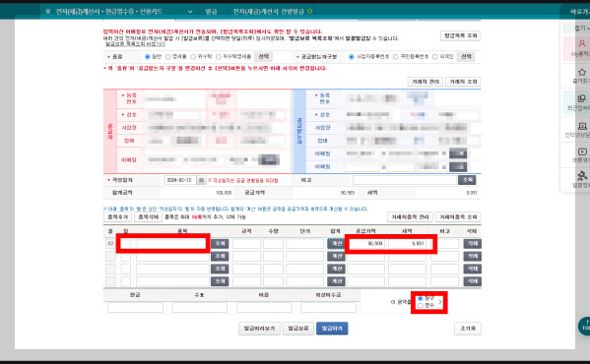590x364 pixels.
Task: Select 일반 invoice type radio
Action: click(x=148, y=57)
